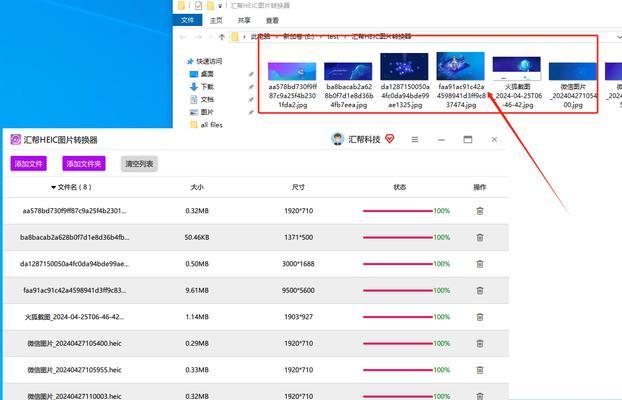This screenshot has height=400, width=622.
Task: Open the 文件 tab in File Explorer
Action: [x=187, y=20]
